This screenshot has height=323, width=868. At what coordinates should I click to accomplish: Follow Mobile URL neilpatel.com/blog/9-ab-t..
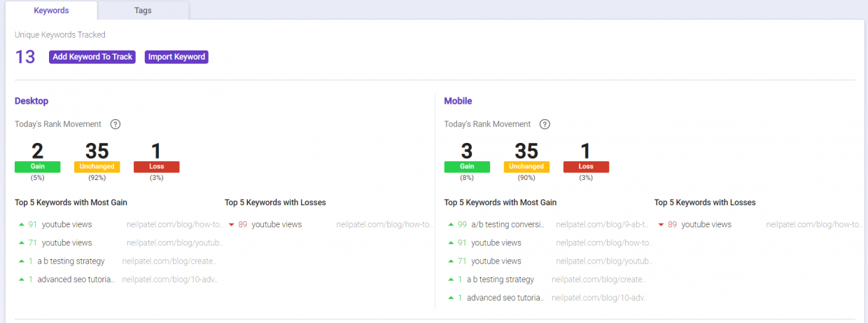(603, 224)
